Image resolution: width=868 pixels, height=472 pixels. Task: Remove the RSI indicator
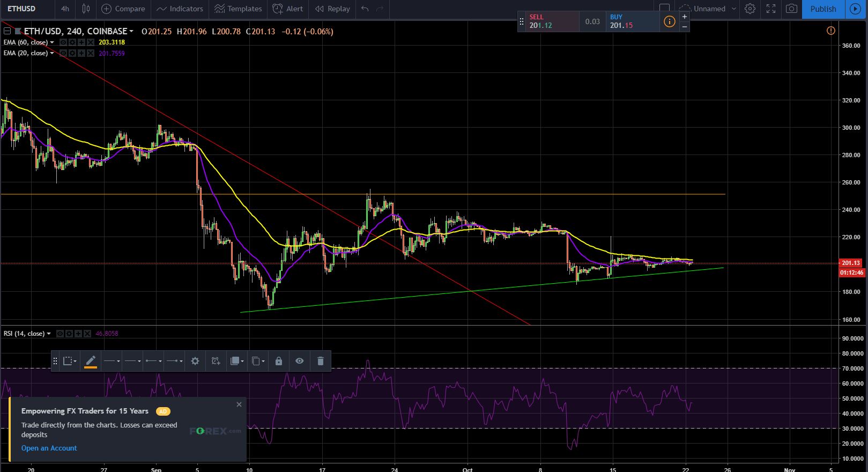coord(87,334)
